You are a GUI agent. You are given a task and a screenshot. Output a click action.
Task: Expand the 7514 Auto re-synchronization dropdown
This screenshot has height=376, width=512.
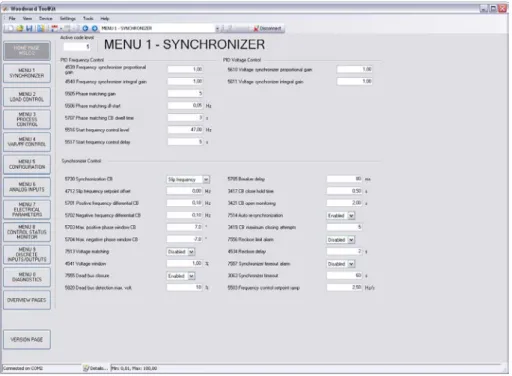pyautogui.click(x=351, y=216)
